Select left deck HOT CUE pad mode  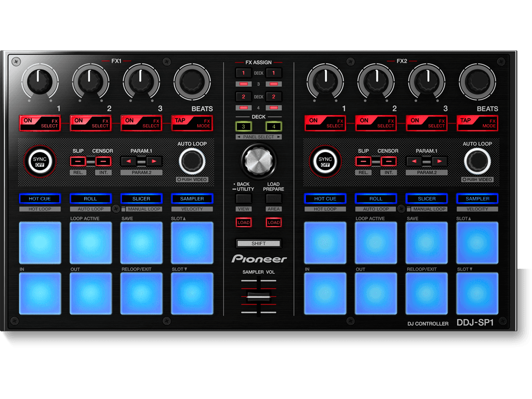(39, 198)
